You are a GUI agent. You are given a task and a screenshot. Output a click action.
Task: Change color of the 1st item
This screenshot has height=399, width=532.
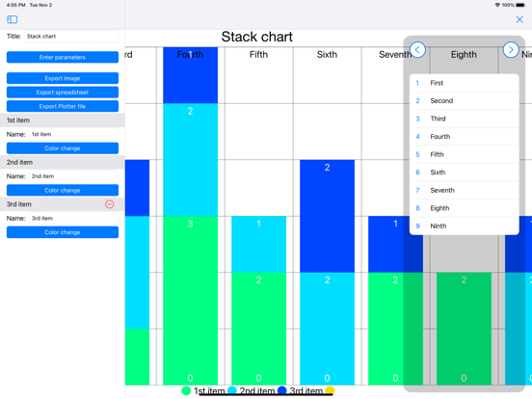pos(63,148)
